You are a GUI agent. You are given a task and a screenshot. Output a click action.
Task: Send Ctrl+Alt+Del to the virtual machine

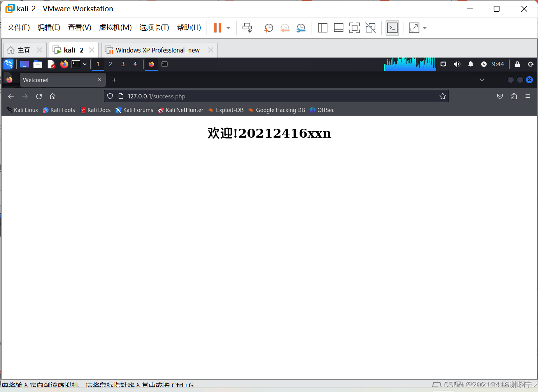pos(247,28)
